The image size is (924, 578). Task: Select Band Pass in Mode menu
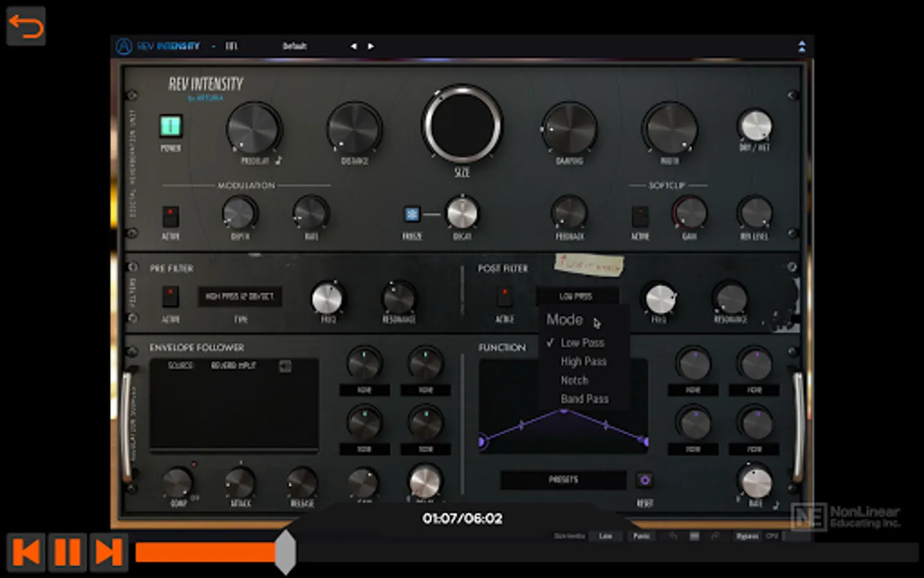(x=585, y=399)
